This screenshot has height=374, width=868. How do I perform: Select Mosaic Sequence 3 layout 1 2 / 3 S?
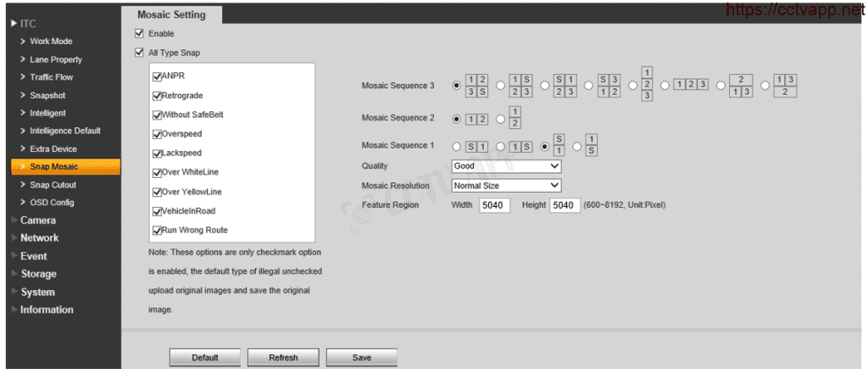coord(458,85)
